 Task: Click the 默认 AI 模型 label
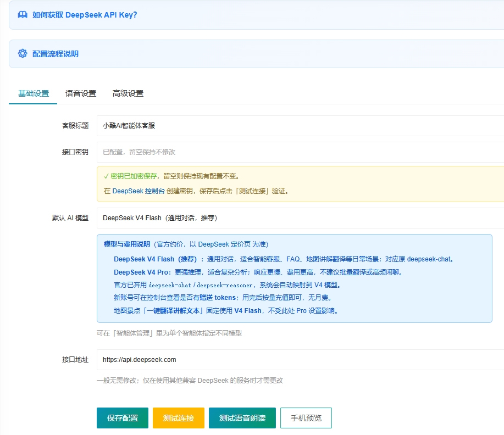[x=70, y=218]
